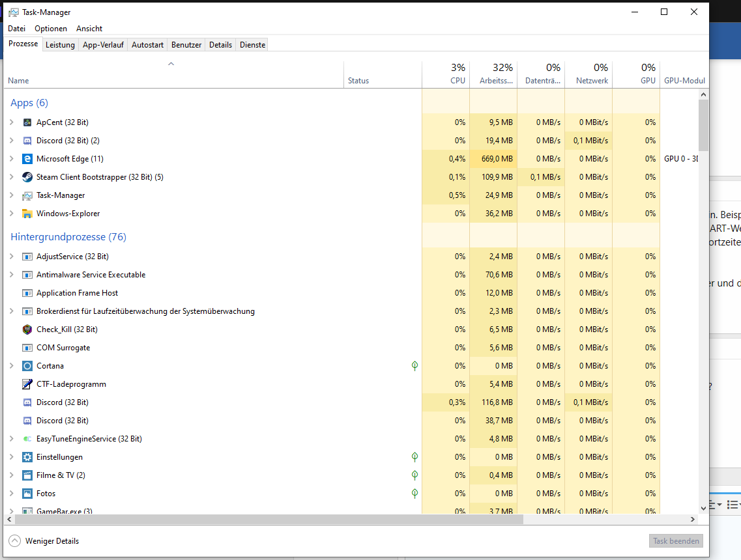Click the ApCent (32 Bit) app icon
The width and height of the screenshot is (741, 560).
(x=27, y=122)
